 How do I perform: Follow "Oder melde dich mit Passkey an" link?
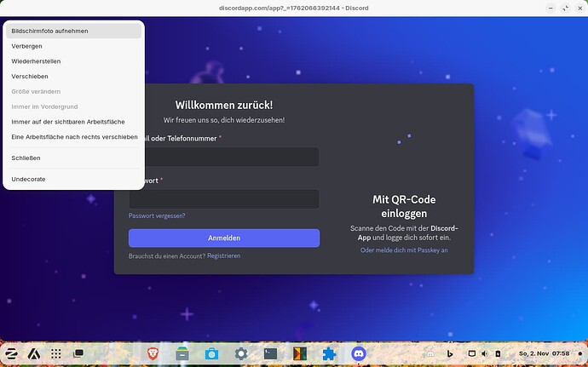[x=404, y=250]
